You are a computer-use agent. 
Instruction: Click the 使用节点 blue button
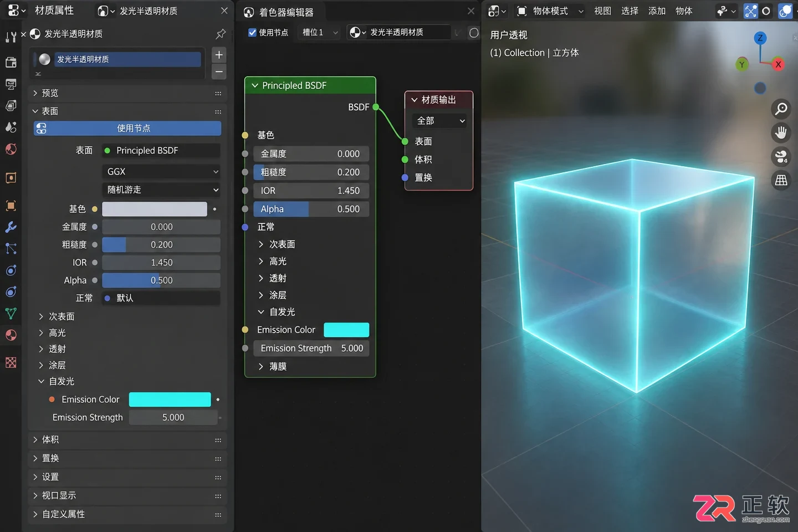click(x=127, y=129)
